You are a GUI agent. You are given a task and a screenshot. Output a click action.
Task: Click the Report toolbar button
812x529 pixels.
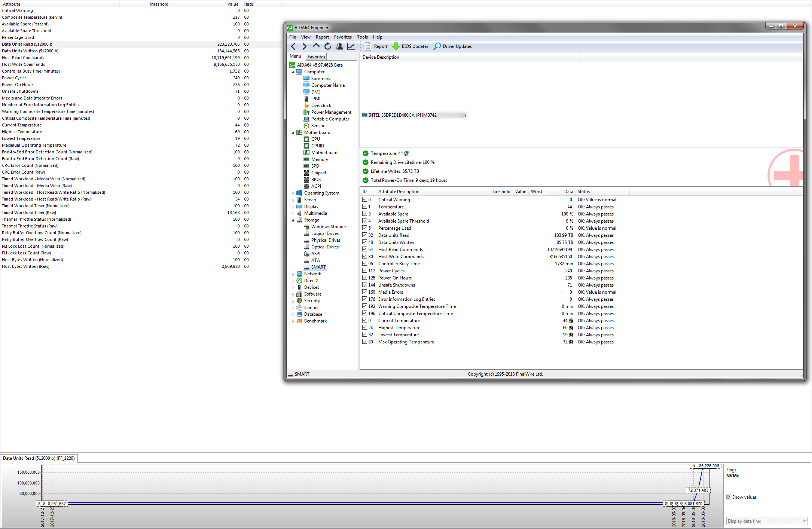[x=376, y=46]
